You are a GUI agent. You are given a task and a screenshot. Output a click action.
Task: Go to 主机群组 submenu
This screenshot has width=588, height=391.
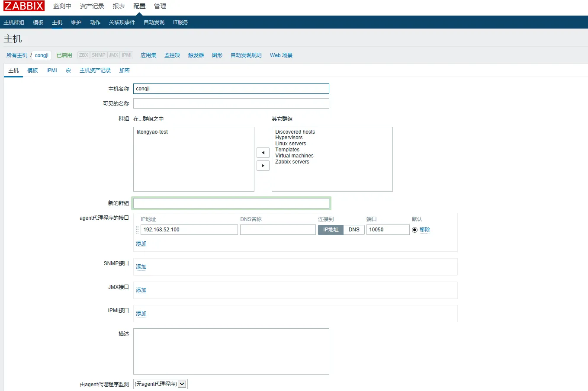pos(14,22)
